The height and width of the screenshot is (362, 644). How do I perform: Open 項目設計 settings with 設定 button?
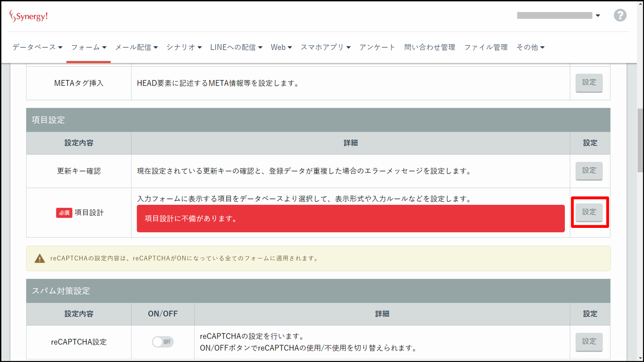point(589,212)
